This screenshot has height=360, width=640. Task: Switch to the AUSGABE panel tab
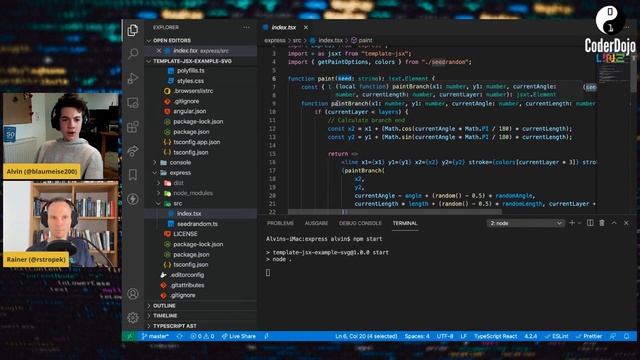316,223
